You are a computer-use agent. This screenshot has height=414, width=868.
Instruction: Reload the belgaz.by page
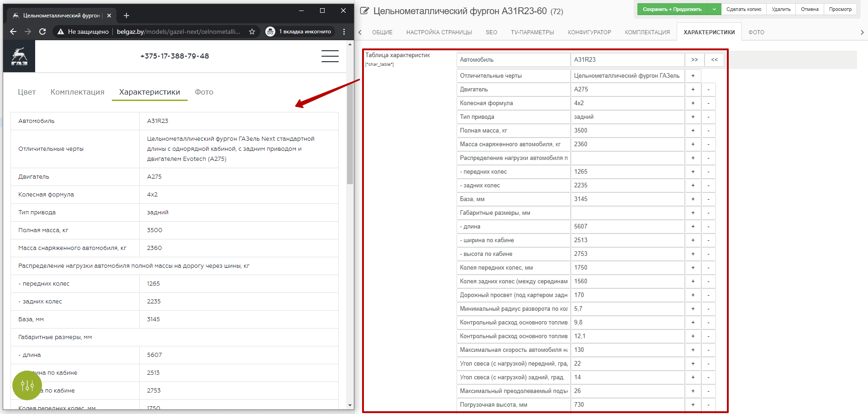(42, 32)
